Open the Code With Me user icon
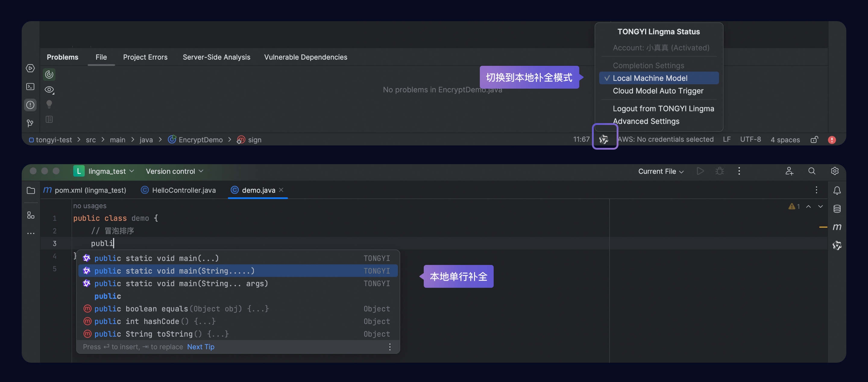The image size is (868, 382). point(789,171)
